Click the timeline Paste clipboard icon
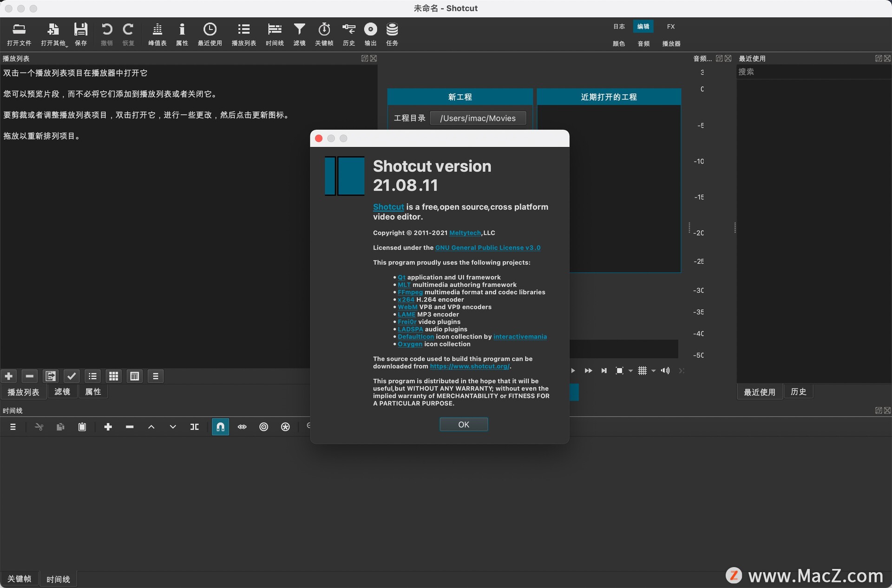Image resolution: width=892 pixels, height=588 pixels. (x=82, y=427)
